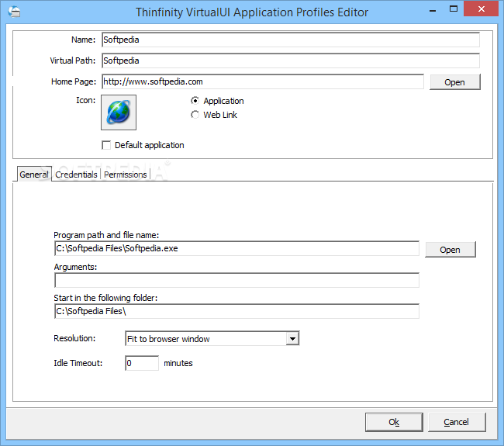This screenshot has width=504, height=446.
Task: Click the Idle Timeout minutes field
Action: pyautogui.click(x=142, y=363)
